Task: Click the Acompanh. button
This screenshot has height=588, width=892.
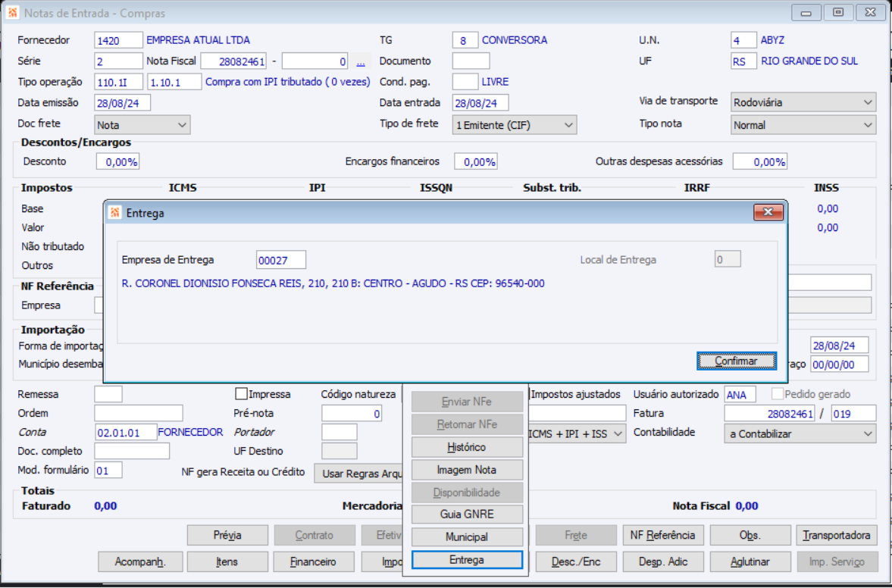Action: pos(140,561)
